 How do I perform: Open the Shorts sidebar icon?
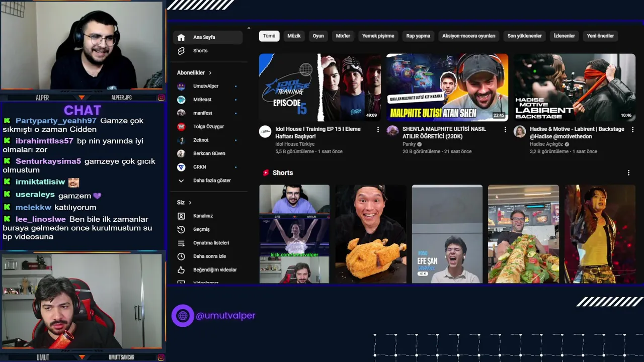181,51
